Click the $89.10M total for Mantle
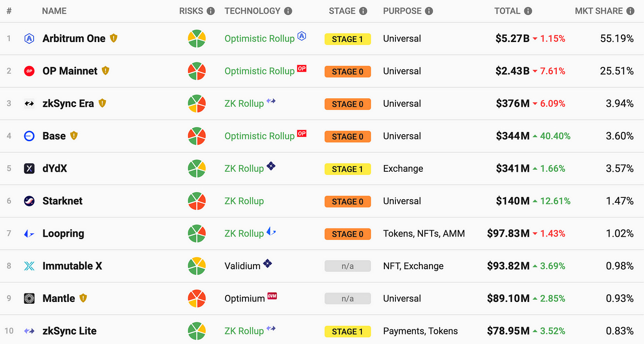The width and height of the screenshot is (644, 344). (508, 298)
